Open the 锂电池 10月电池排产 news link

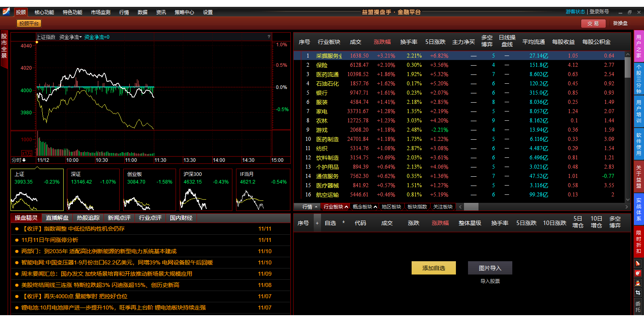pos(113,308)
